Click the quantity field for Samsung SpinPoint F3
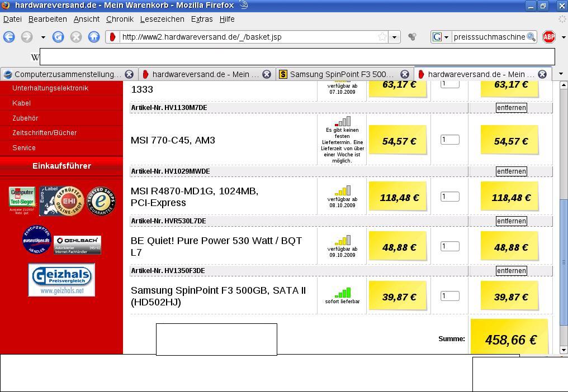This screenshot has width=568, height=392. point(450,296)
